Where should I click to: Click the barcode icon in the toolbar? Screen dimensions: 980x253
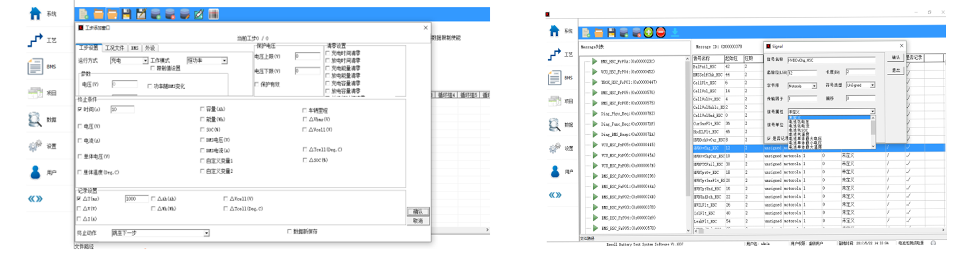pyautogui.click(x=213, y=14)
